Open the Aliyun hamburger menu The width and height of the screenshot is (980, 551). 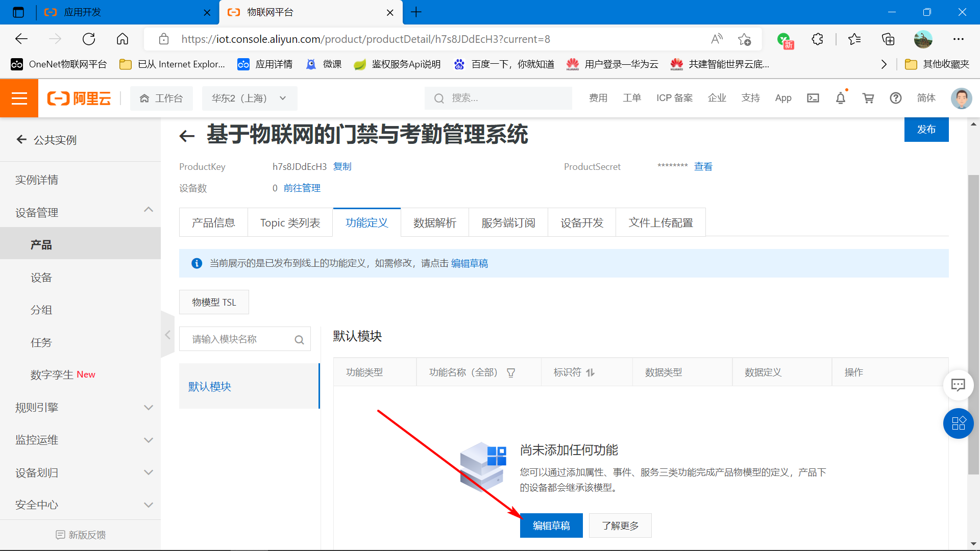(19, 98)
